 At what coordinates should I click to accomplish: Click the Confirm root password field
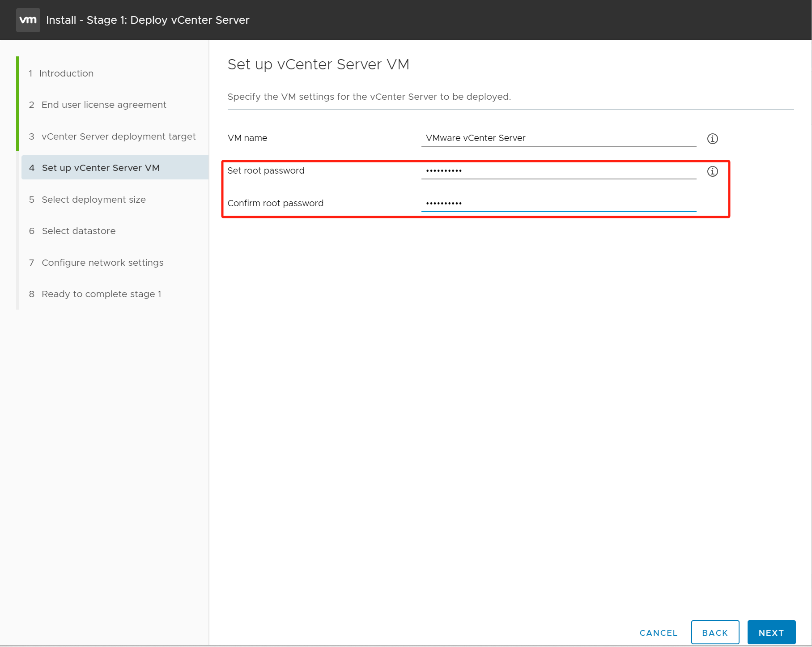click(558, 203)
